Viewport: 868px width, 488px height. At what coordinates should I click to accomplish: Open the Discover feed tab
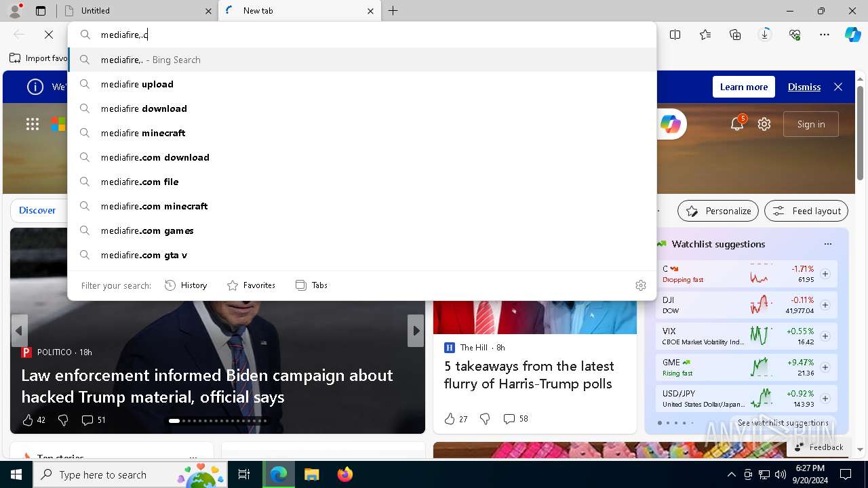(37, 210)
